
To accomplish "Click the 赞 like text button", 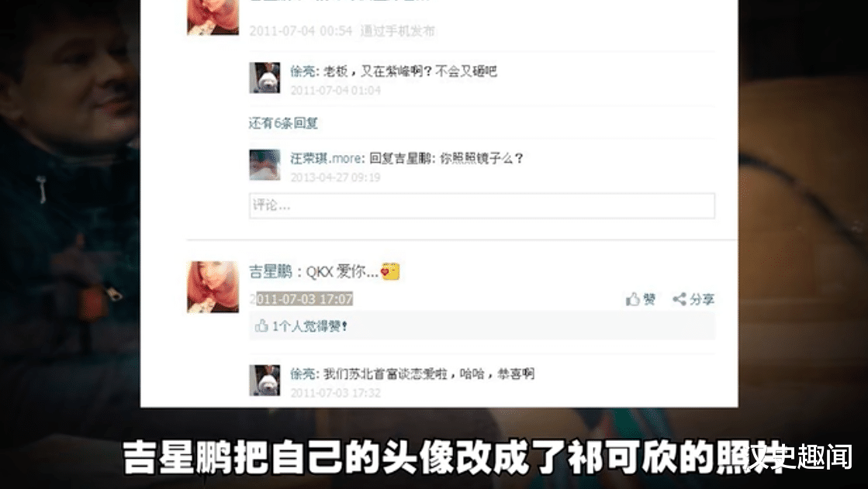I will pyautogui.click(x=649, y=299).
